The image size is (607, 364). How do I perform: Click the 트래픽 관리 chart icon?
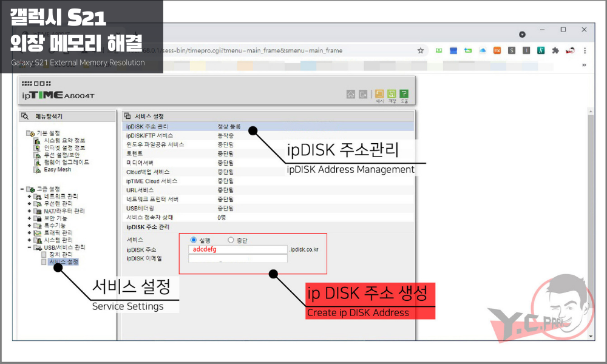tap(38, 233)
